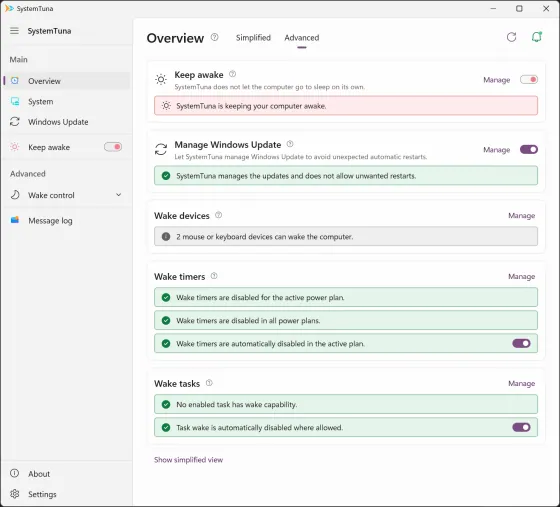
Task: Toggle automatic wake timers disabling switch
Action: click(x=521, y=343)
